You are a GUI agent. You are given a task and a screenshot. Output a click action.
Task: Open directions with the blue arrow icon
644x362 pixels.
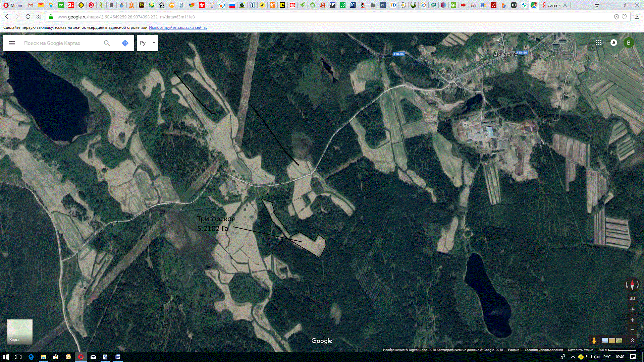[125, 43]
